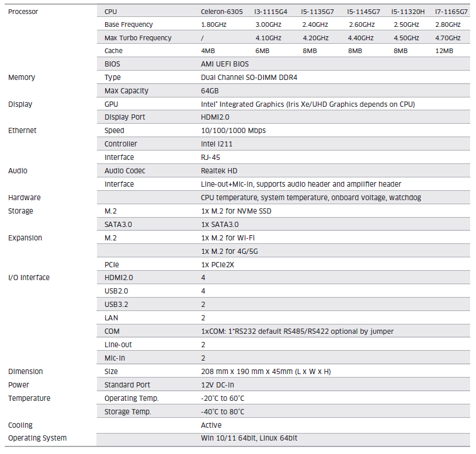Select the 64GB max capacity value
476x454 pixels.
coord(210,91)
